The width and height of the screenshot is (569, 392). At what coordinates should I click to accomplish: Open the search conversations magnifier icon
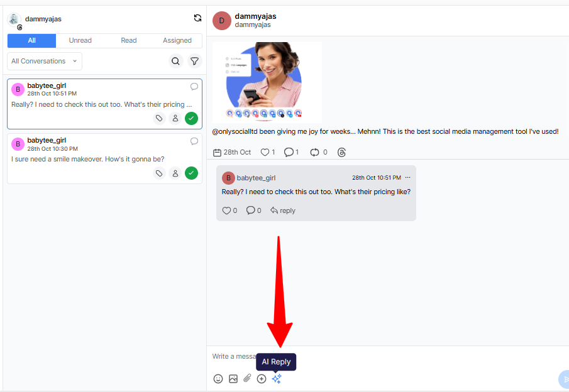175,61
